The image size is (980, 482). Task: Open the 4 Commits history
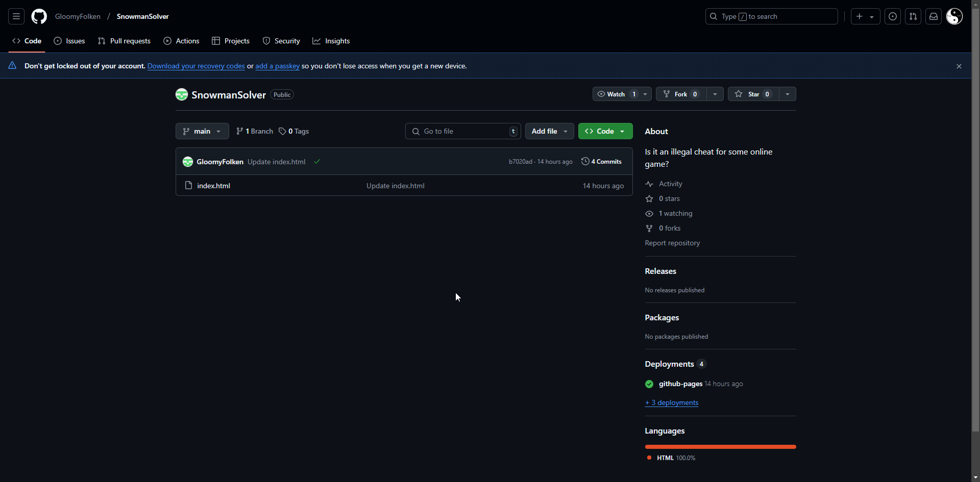[602, 162]
